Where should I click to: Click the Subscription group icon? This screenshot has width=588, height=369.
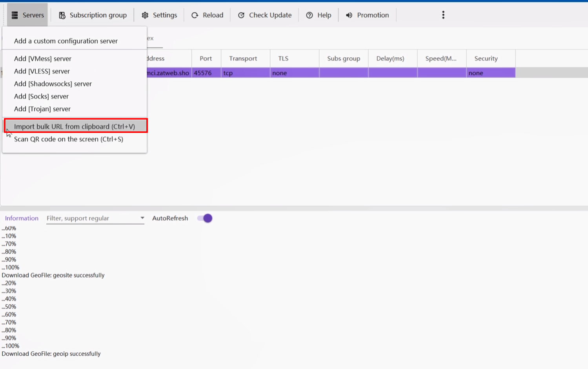pos(62,15)
